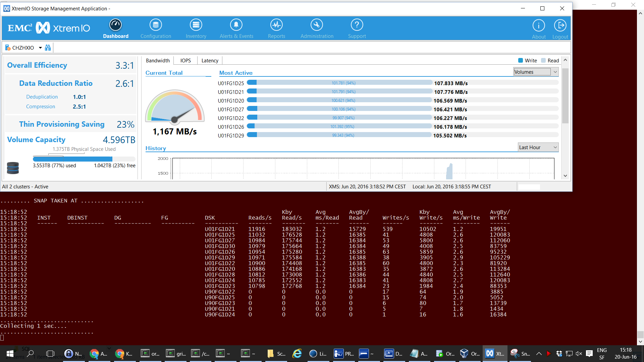Screen dimensions: 644x362
Task: Select the Bandwidth tab
Action: pos(158,61)
